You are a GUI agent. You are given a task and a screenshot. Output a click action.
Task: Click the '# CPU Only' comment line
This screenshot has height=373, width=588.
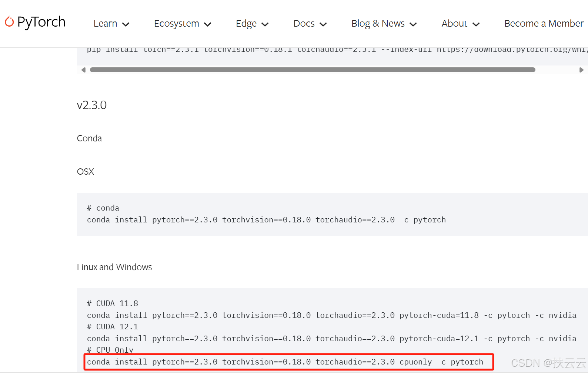click(110, 350)
